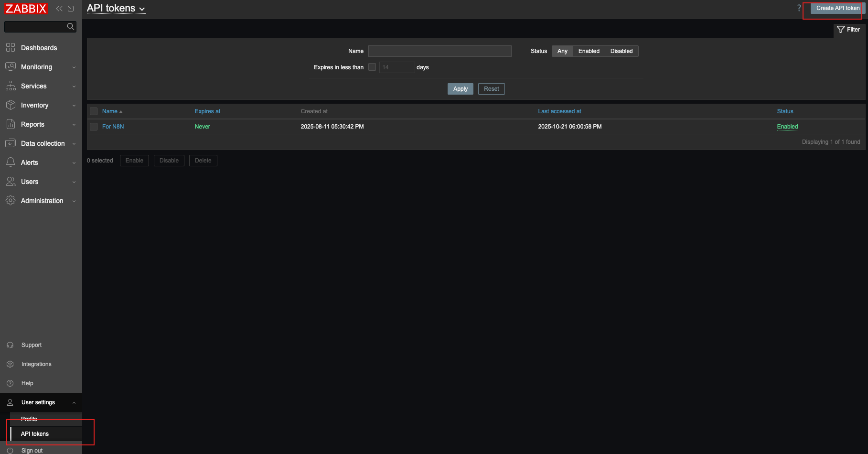868x454 pixels.
Task: Click the sidebar hide icon
Action: coord(71,9)
